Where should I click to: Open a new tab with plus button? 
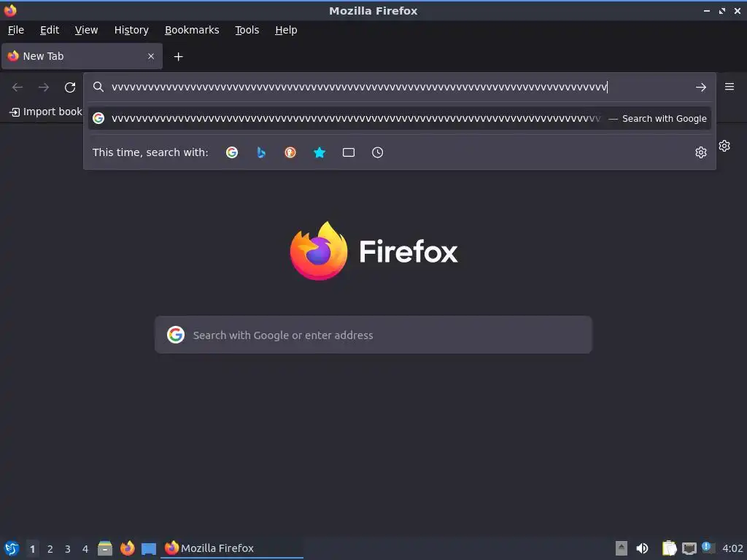[x=178, y=57]
